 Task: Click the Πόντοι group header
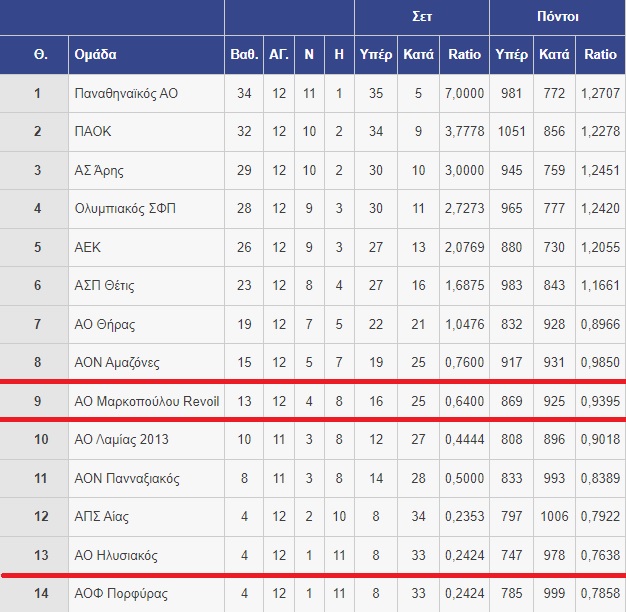point(557,16)
